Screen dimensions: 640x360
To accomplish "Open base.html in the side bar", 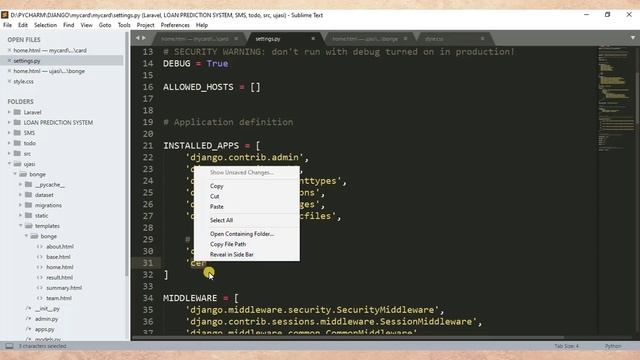I will (58, 257).
